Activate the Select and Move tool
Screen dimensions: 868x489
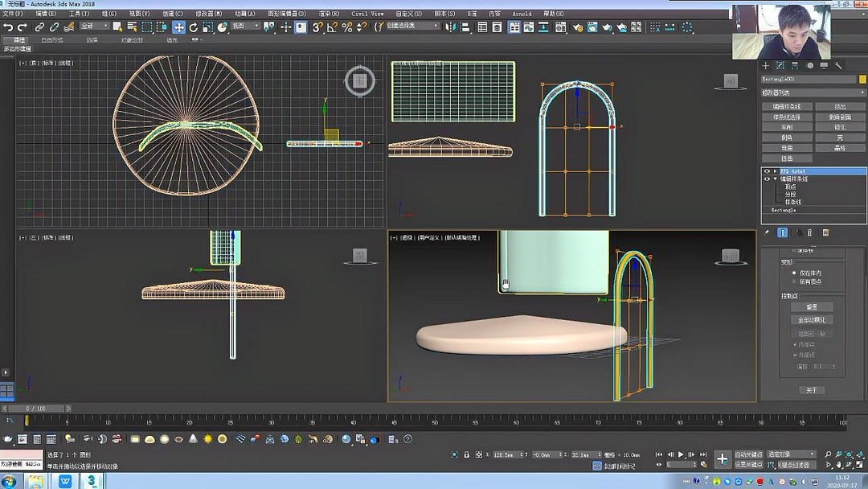[178, 27]
